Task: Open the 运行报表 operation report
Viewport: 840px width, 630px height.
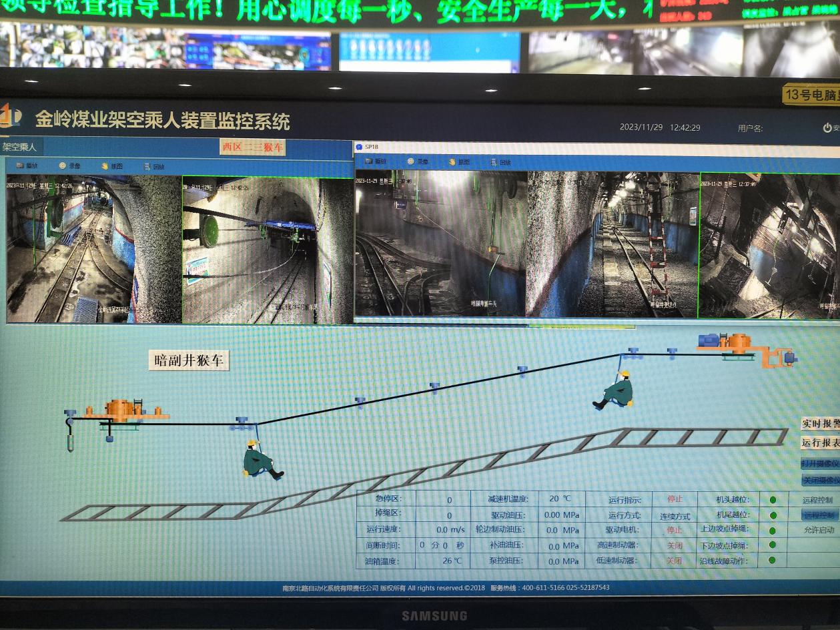Action: [820, 442]
